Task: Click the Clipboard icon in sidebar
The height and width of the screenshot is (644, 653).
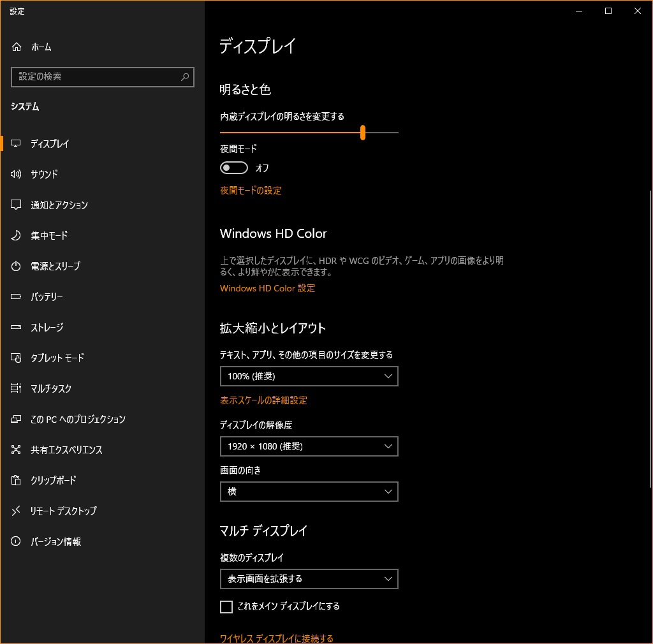Action: click(x=17, y=480)
